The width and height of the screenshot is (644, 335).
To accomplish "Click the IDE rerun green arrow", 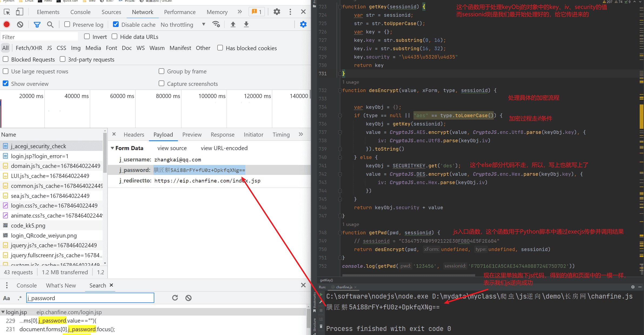I will [321, 295].
